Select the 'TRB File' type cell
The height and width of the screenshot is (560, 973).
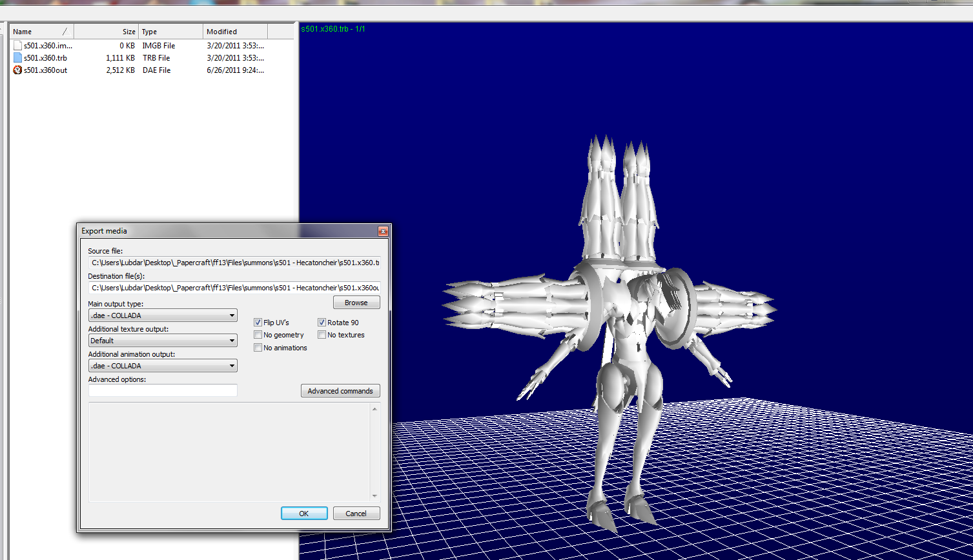156,58
